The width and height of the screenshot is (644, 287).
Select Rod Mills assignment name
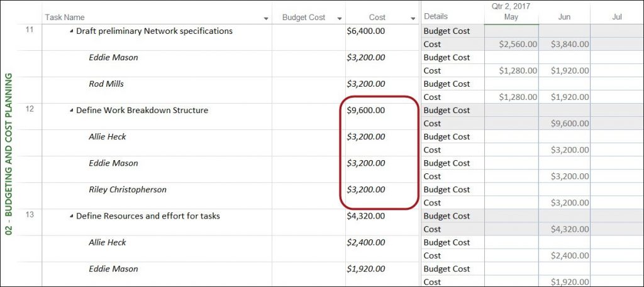click(x=106, y=84)
